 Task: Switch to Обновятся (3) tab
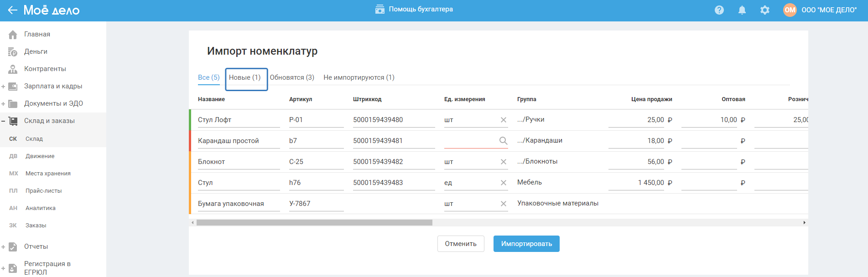coord(292,77)
